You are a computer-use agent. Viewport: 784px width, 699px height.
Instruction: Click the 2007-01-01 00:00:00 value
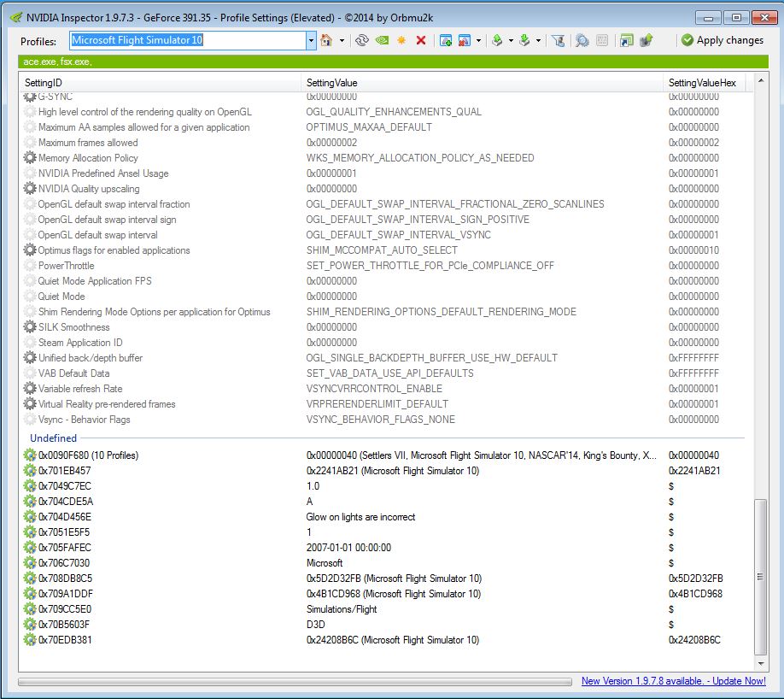click(348, 548)
